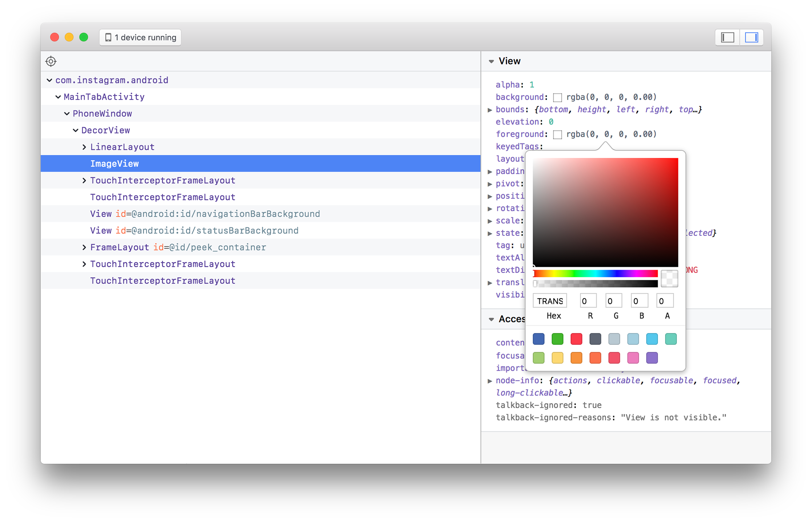Viewport: 812px width, 522px height.
Task: Click the background color swatch checkbox icon
Action: coord(557,97)
